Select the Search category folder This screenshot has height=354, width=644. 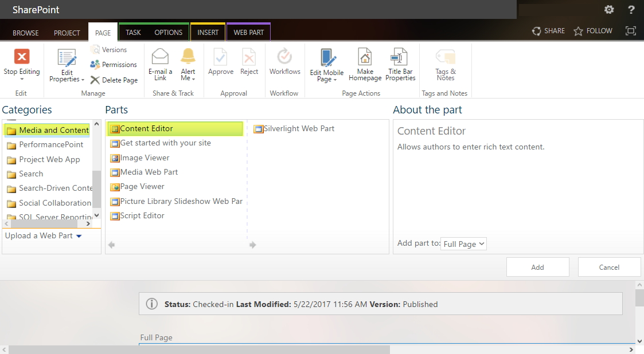(25, 174)
